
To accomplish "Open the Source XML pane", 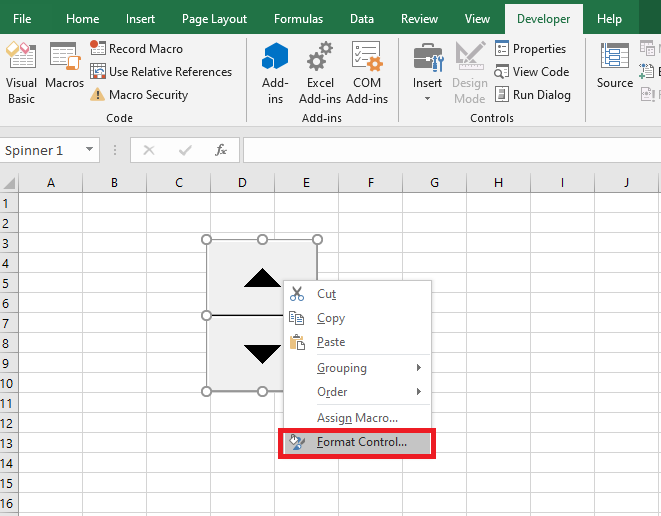I will (x=615, y=68).
